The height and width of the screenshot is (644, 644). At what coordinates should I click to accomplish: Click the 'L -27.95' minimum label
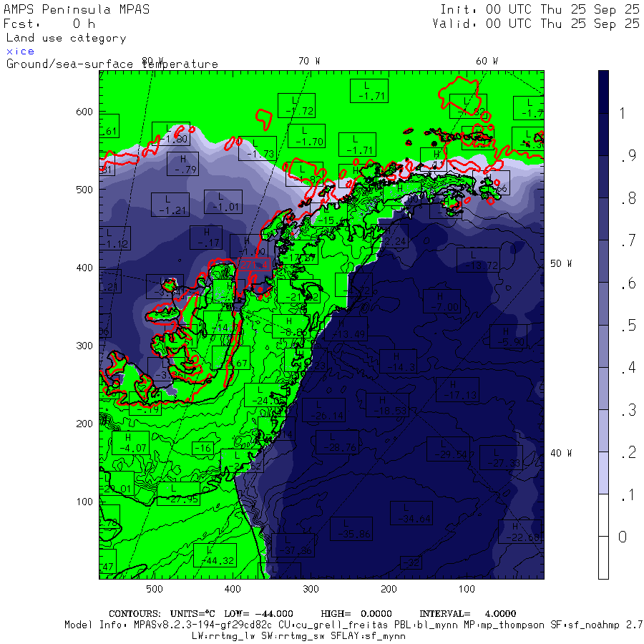click(179, 494)
